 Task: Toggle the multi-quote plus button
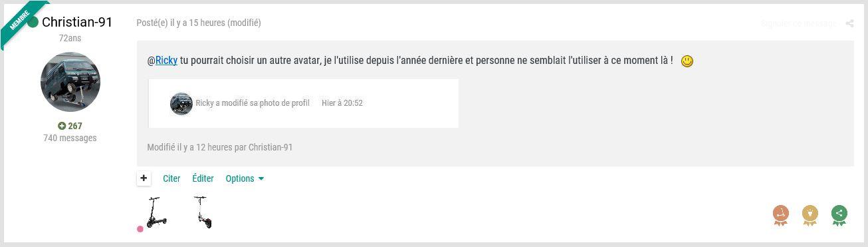pos(144,178)
